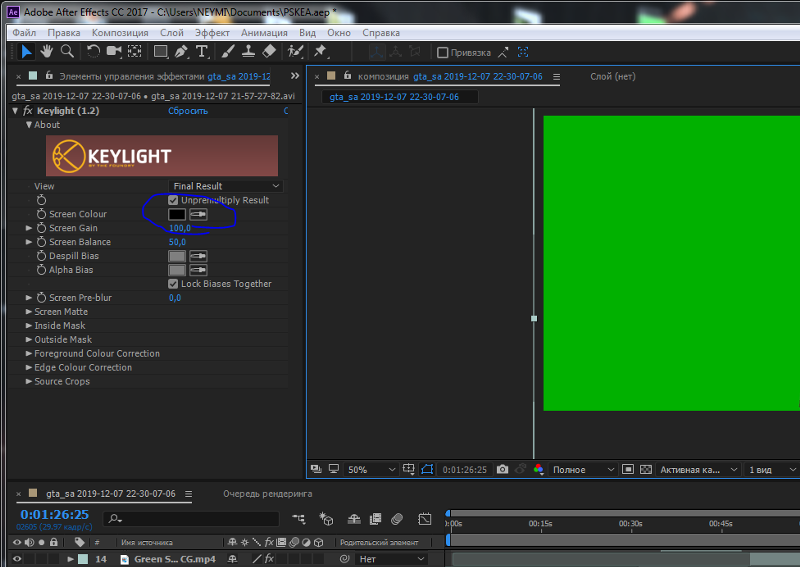This screenshot has height=567, width=800.
Task: Click the Despill Bias gray swatch
Action: click(177, 256)
